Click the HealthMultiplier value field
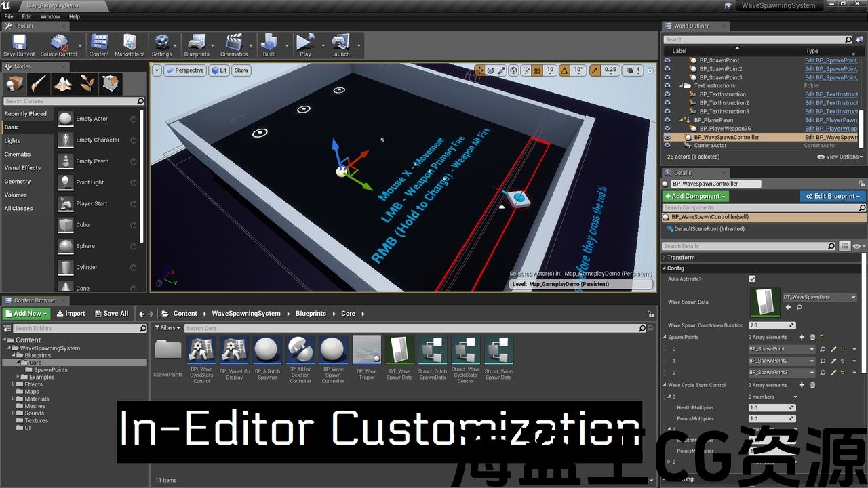Viewport: 868px width, 488px height. point(770,408)
